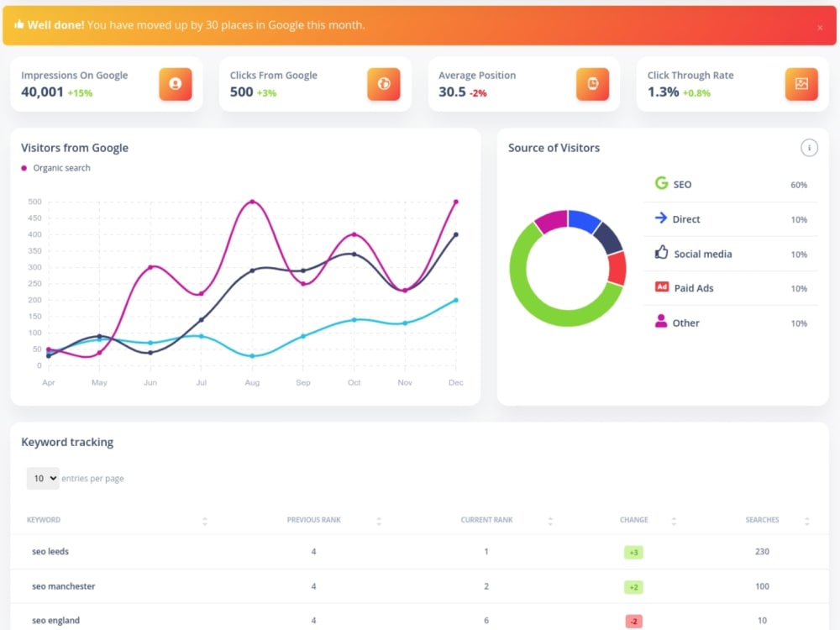Click the green Google SEO icon

tap(661, 183)
